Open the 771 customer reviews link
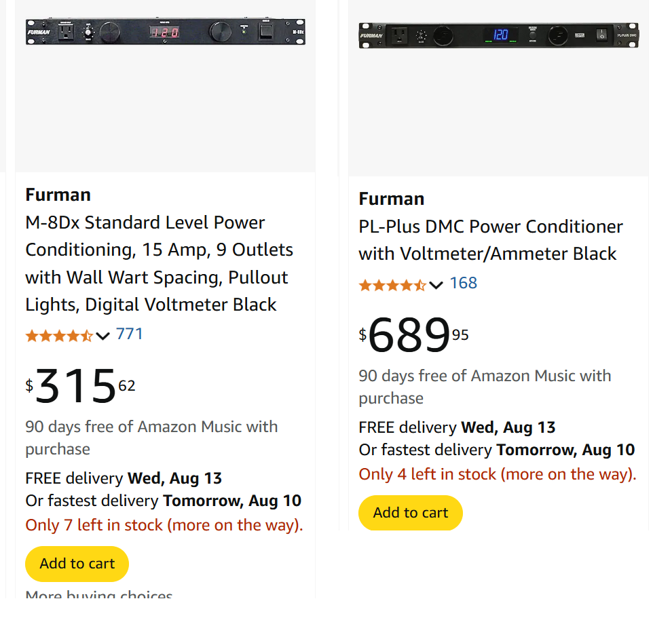This screenshot has height=639, width=672. tap(129, 334)
